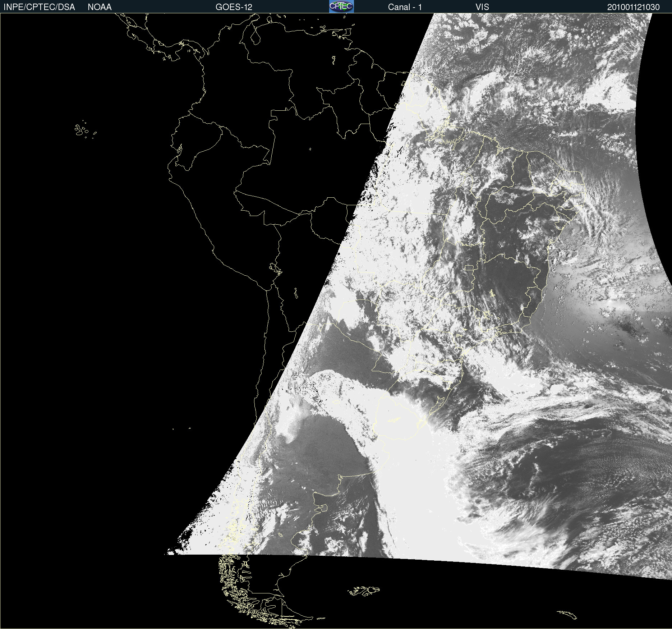This screenshot has height=629, width=672.
Task: Select the 'Canal - 1' channel label
Action: pyautogui.click(x=405, y=7)
